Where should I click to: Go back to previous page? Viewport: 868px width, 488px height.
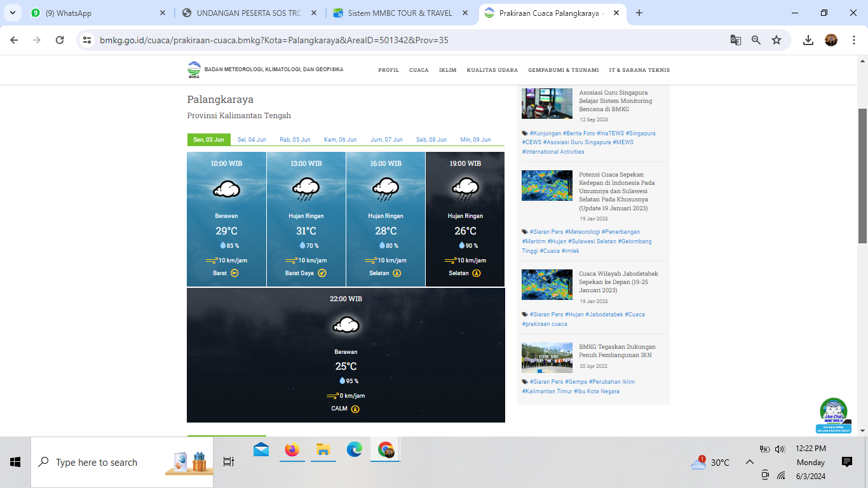coord(14,40)
